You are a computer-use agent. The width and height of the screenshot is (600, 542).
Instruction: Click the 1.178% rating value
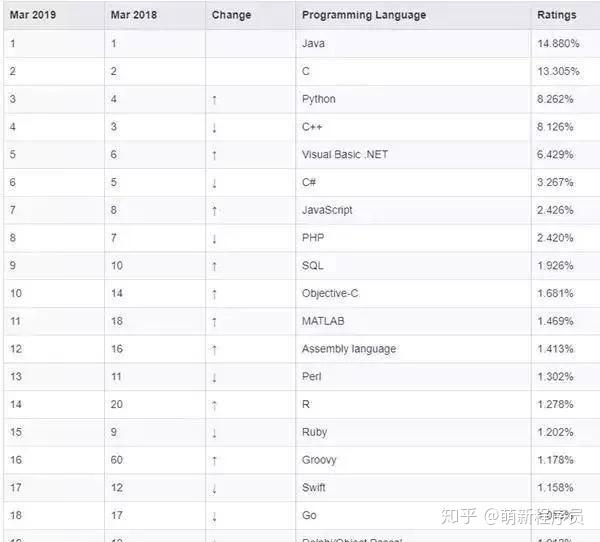[555, 460]
